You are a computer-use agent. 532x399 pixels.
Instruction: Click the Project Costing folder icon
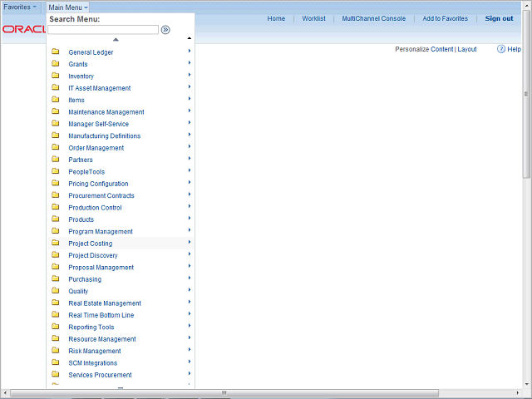[x=56, y=243]
